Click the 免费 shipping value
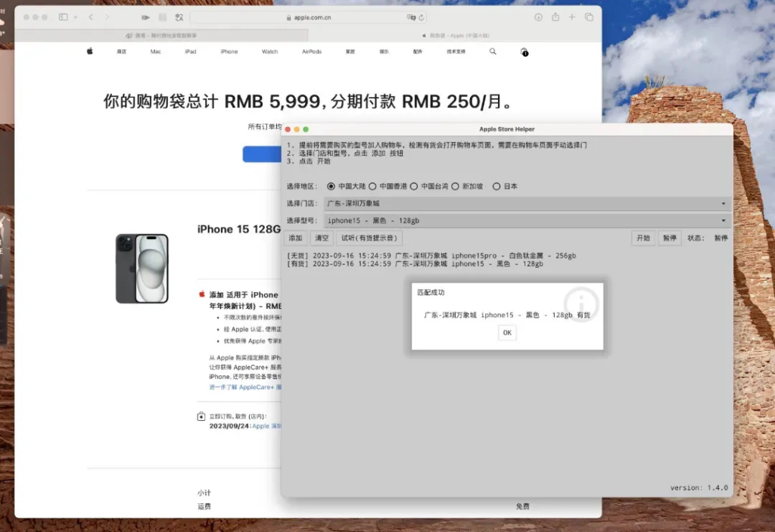 (522, 506)
